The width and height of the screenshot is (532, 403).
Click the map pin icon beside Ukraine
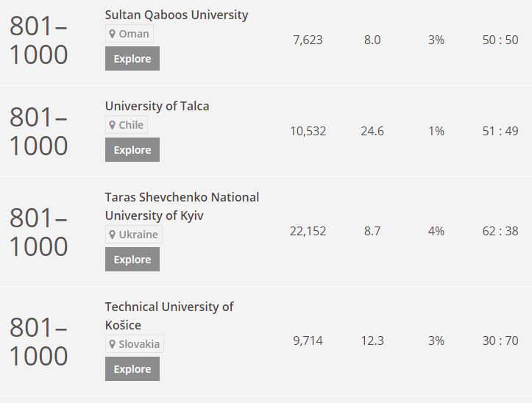(x=113, y=235)
